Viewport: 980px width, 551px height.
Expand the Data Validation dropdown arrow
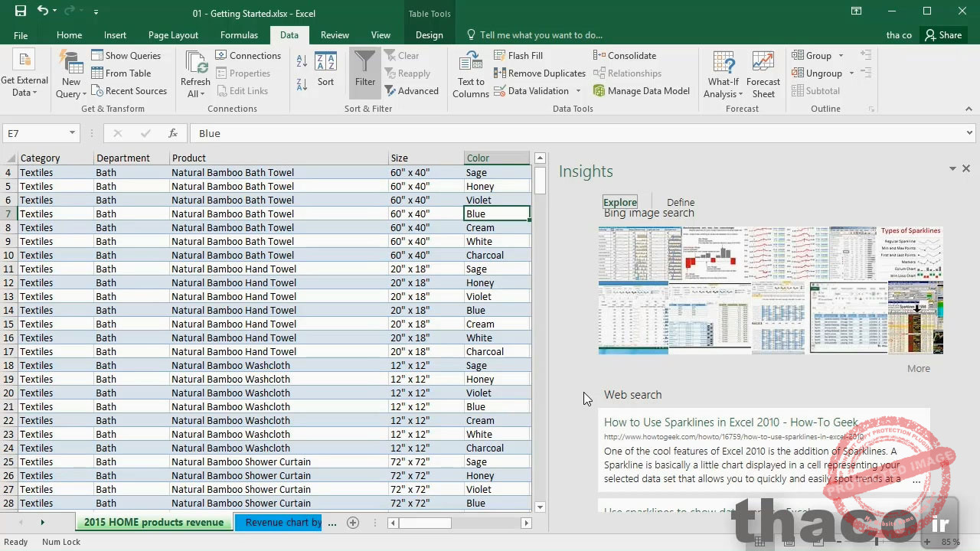[578, 91]
